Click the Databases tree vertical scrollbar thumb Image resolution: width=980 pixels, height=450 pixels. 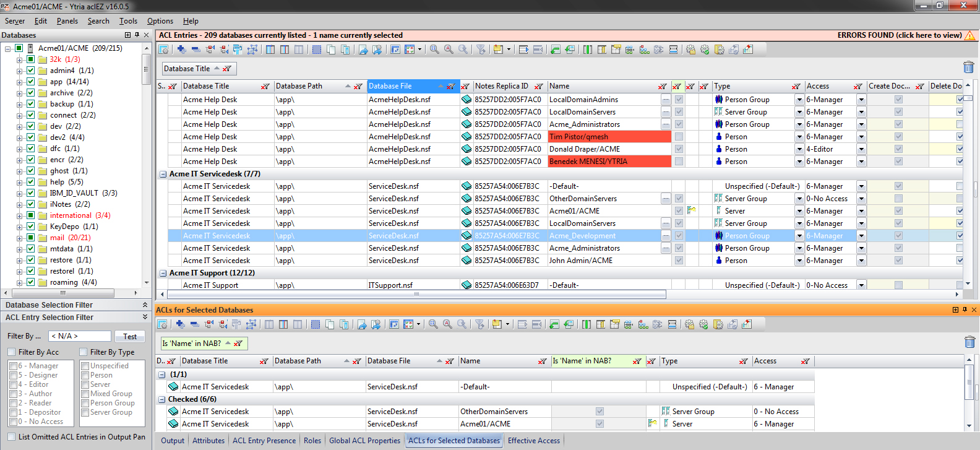(146, 69)
